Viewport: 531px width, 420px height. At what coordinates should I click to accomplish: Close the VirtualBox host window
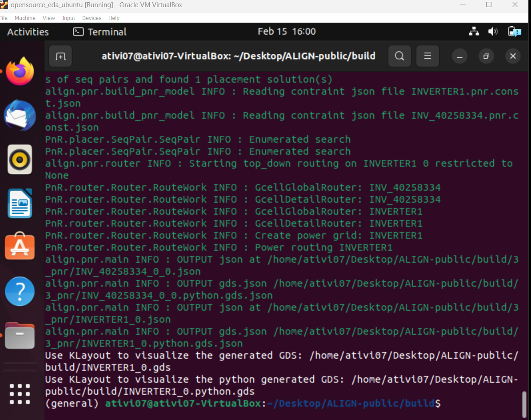pyautogui.click(x=515, y=5)
